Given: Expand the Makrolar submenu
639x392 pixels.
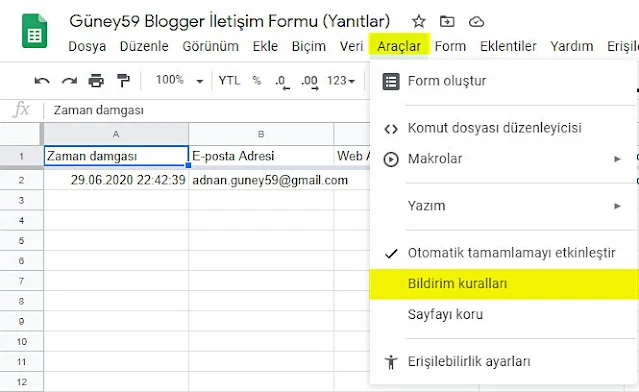Looking at the screenshot, I should pyautogui.click(x=503, y=159).
